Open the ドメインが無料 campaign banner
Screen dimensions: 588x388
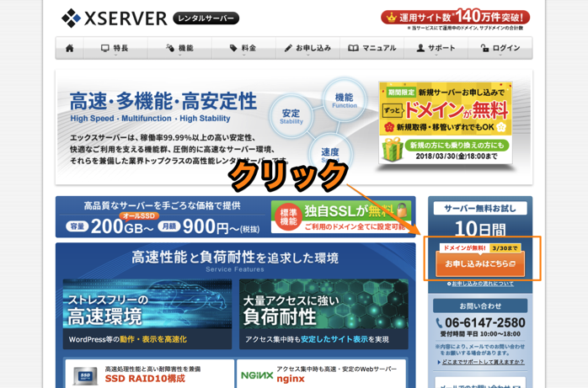446,123
